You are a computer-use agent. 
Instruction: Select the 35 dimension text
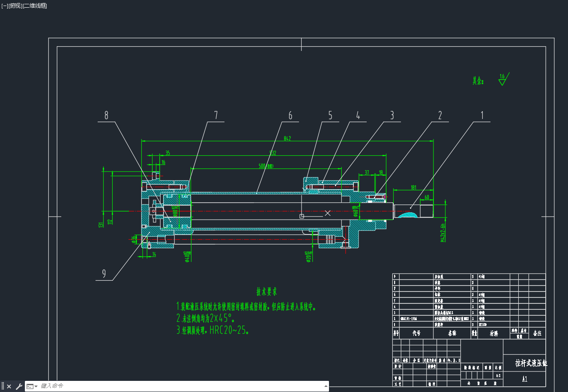point(167,153)
